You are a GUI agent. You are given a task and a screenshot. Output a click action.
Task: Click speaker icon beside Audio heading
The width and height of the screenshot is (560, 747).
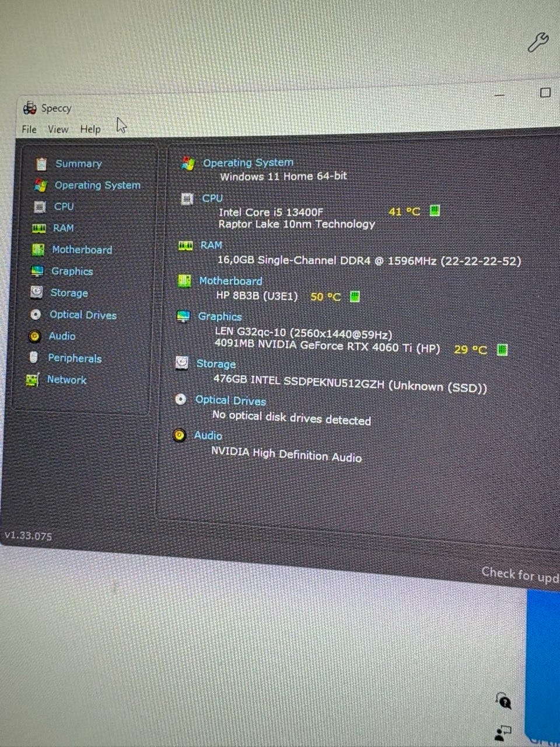[180, 435]
